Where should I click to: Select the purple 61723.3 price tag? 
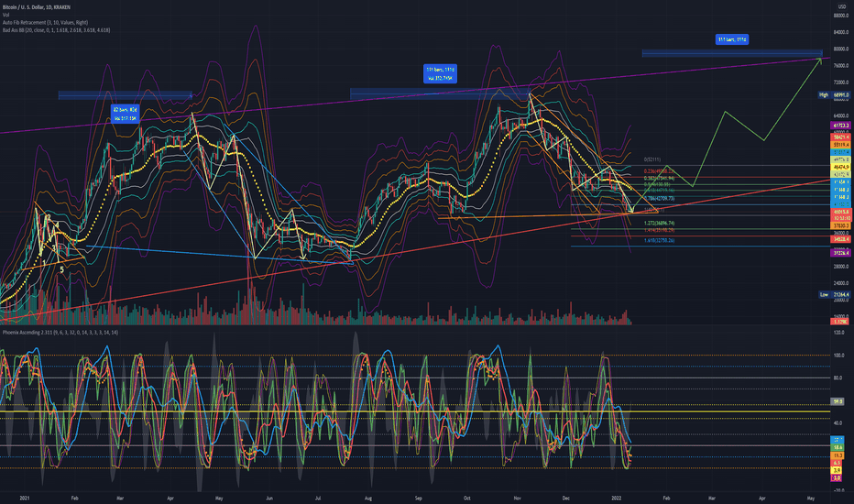(840, 126)
